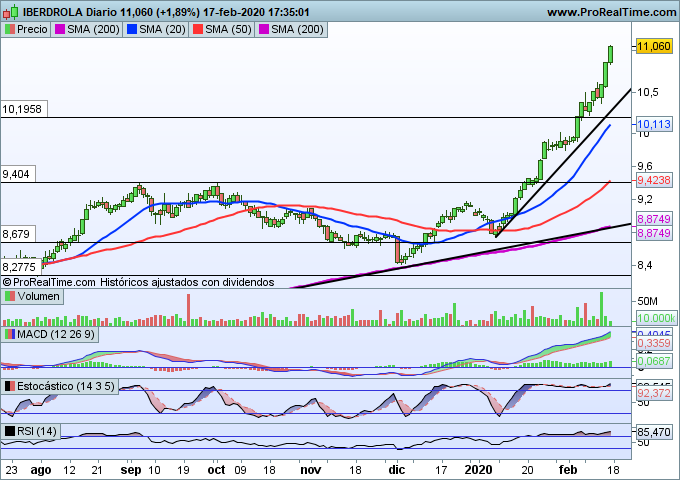
Task: Click the '2020' year label on time axis
Action: coord(478,470)
